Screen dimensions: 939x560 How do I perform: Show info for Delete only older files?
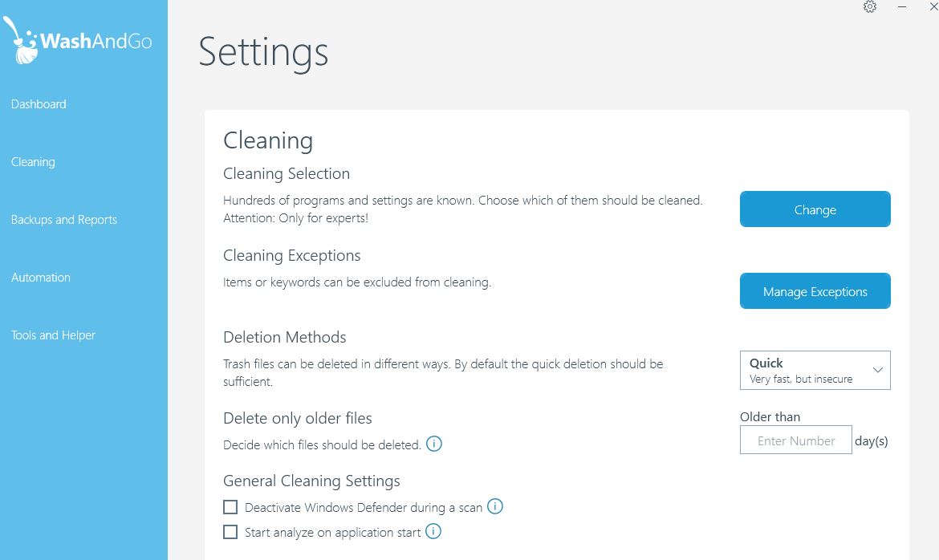pos(433,444)
